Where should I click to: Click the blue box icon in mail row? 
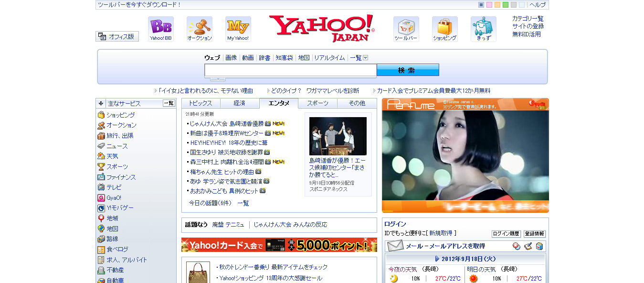539,246
